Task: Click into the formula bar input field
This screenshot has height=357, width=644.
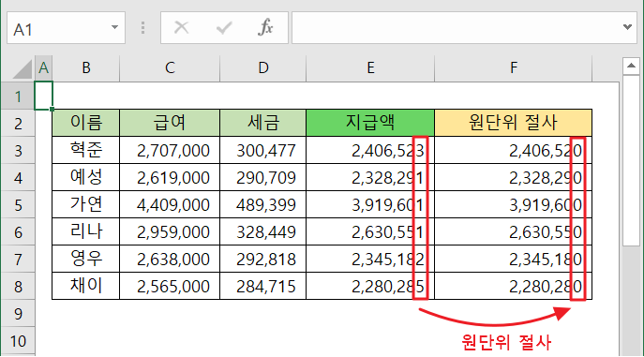Action: point(464,28)
